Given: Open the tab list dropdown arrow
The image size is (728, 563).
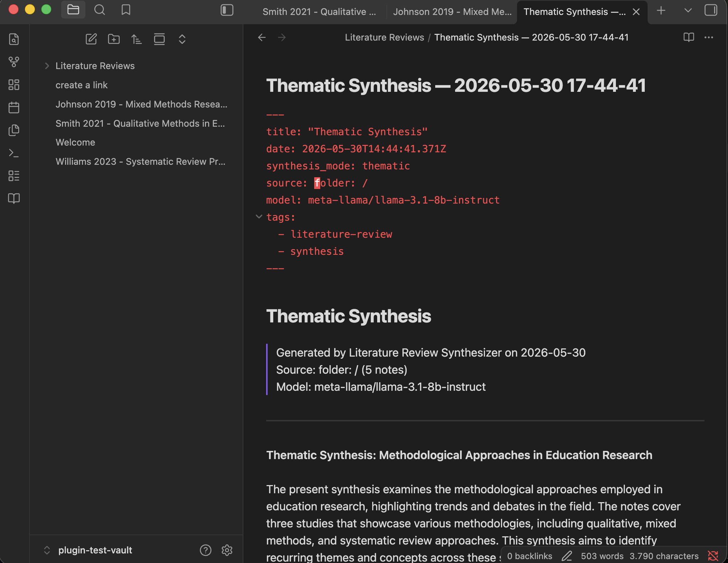Looking at the screenshot, I should 688,10.
